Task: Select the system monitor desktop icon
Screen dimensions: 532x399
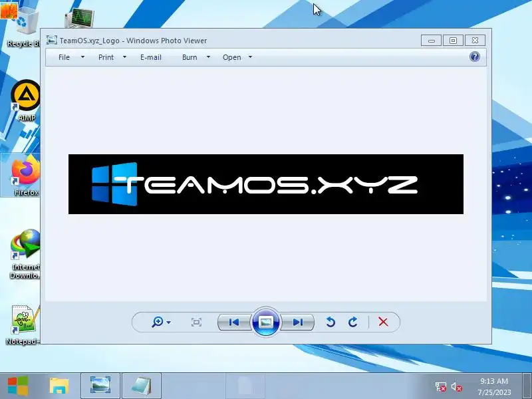Action: coord(79,18)
